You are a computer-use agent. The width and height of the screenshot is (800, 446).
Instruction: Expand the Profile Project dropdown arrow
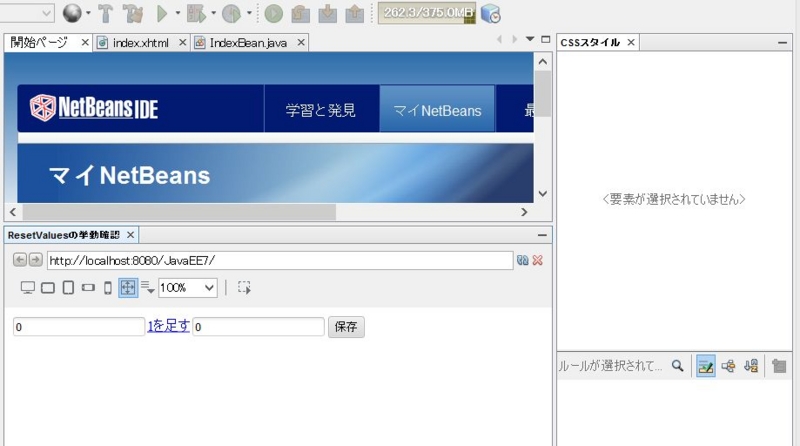pos(249,13)
